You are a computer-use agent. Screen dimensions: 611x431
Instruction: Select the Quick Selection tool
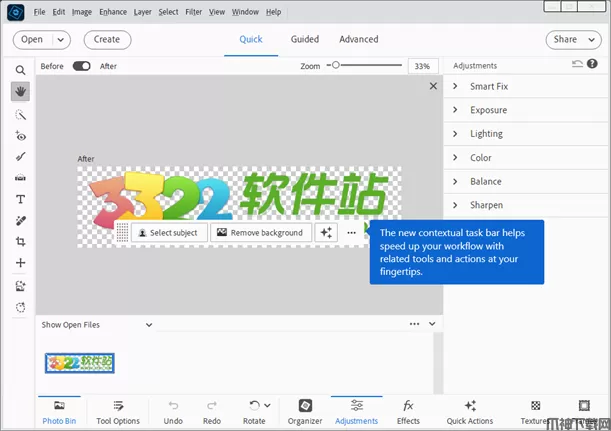(x=20, y=115)
